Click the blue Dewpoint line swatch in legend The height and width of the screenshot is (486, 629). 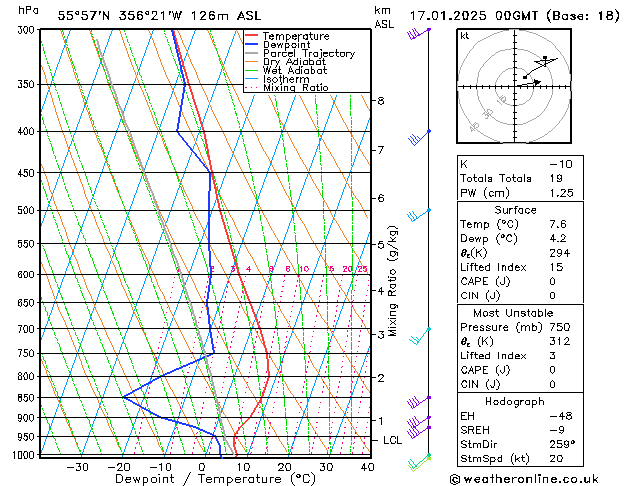[251, 45]
